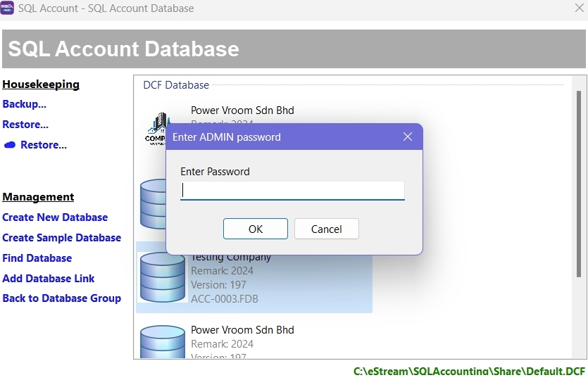Viewport: 588px width, 380px height.
Task: Choose Create Sample Database
Action: pos(62,238)
